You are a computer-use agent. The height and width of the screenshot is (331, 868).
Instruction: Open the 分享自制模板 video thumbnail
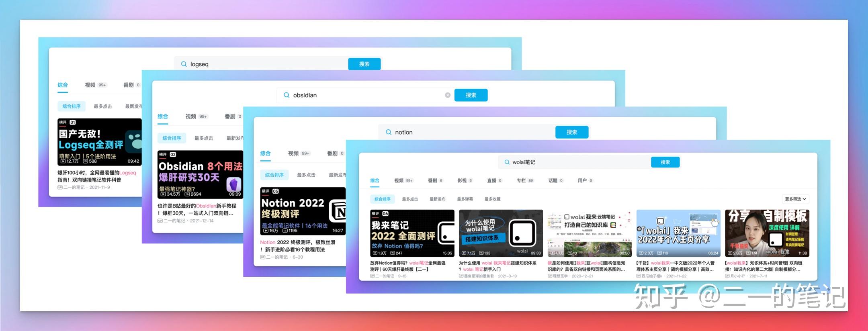pos(767,233)
